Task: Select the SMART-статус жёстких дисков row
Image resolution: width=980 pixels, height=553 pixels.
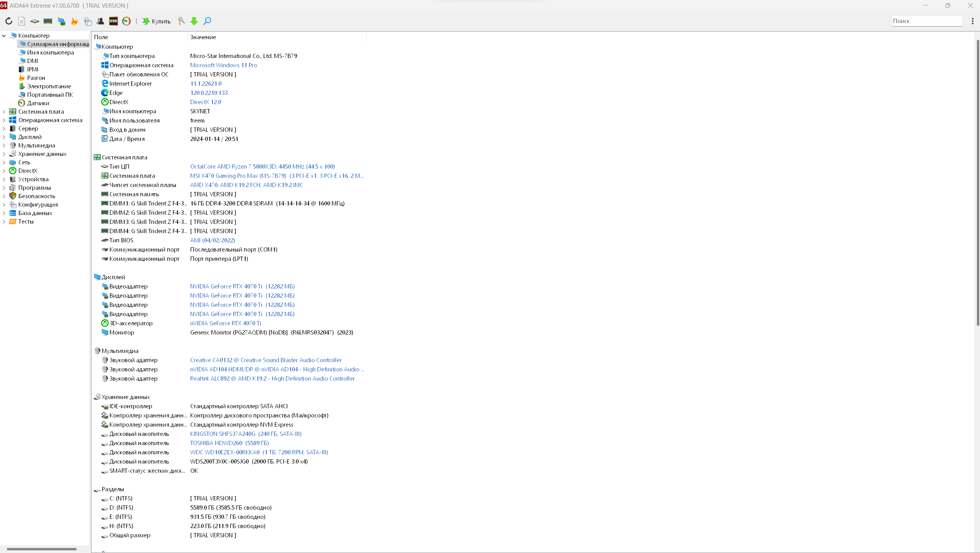Action: pyautogui.click(x=229, y=471)
